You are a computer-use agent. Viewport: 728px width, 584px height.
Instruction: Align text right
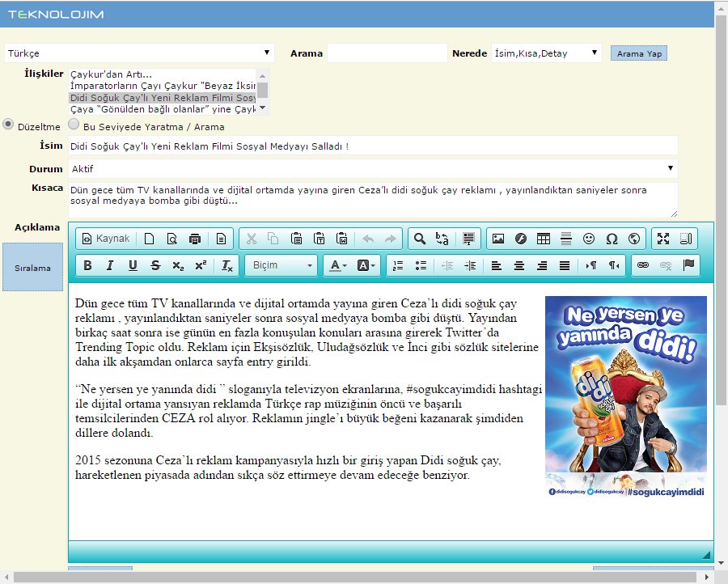(x=542, y=265)
